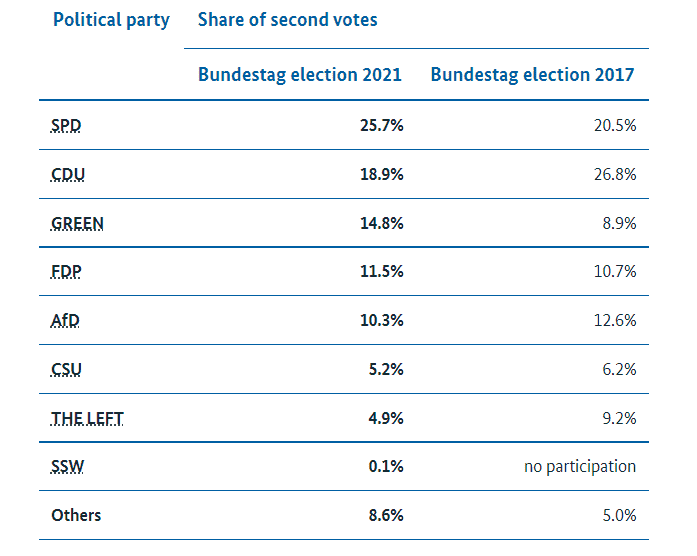Click CDU's 2017 share of 26.8%
Screen dimensions: 697x556
613,175
